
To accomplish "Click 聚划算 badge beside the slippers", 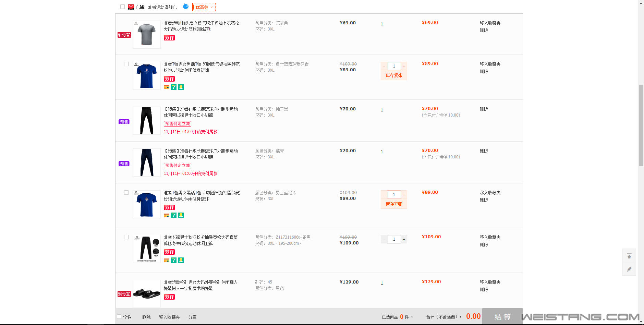I will coord(124,294).
